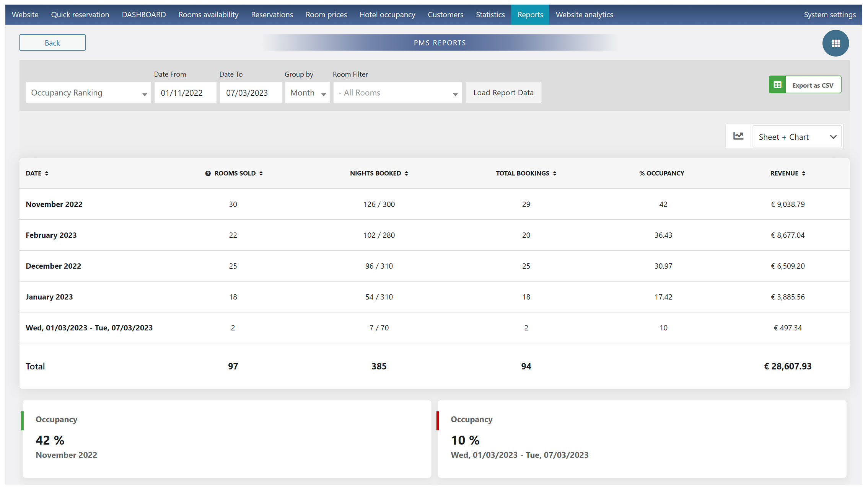Open the Occupancy Ranking report type dropdown
Image resolution: width=868 pixels, height=490 pixels.
pos(88,93)
